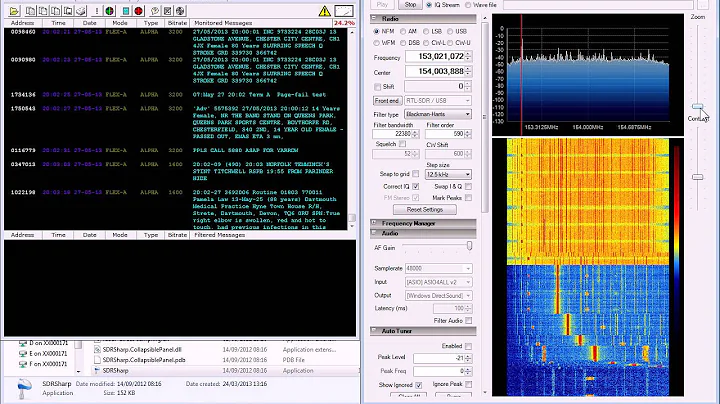Click the cyan pager icon in PDW toolbar
Screen dimensions: 720x404
(x=126, y=11)
